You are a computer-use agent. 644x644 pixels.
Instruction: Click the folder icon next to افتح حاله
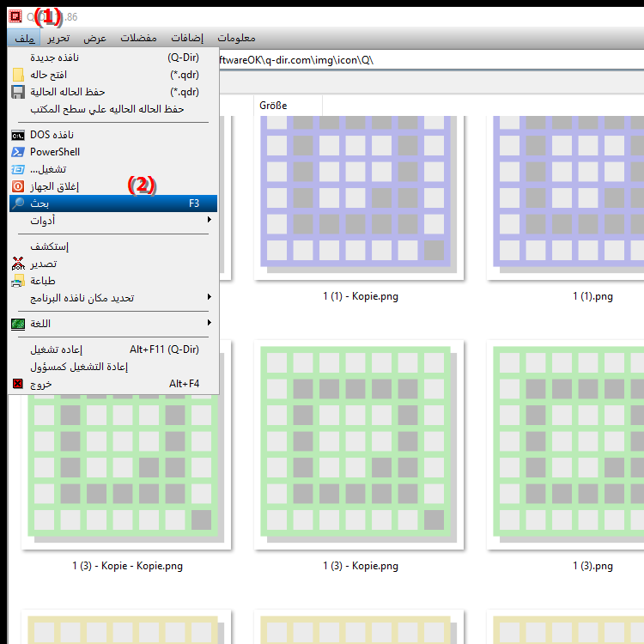tap(18, 75)
